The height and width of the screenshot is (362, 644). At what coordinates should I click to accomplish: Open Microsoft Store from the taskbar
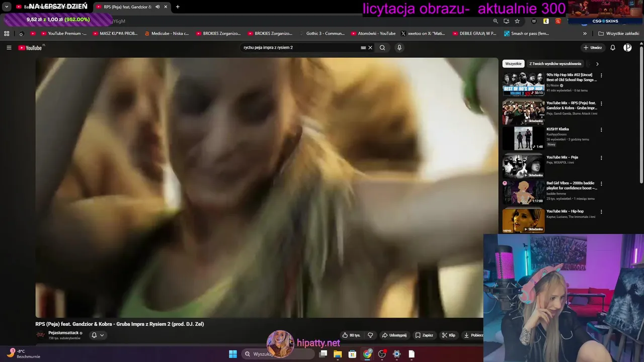pyautogui.click(x=352, y=354)
